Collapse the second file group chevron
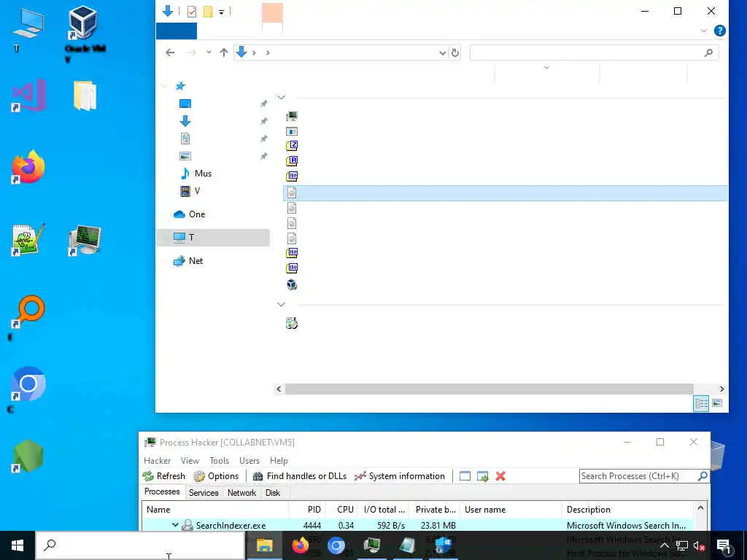This screenshot has height=560, width=747. (x=281, y=304)
